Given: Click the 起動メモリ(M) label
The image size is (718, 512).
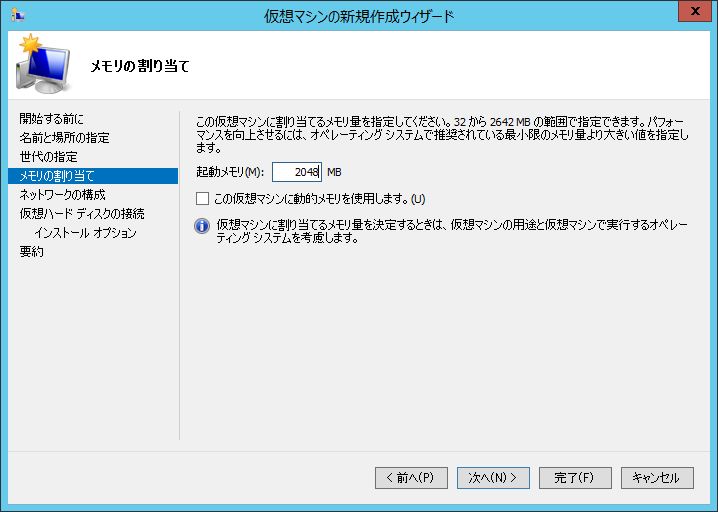Looking at the screenshot, I should pos(230,172).
